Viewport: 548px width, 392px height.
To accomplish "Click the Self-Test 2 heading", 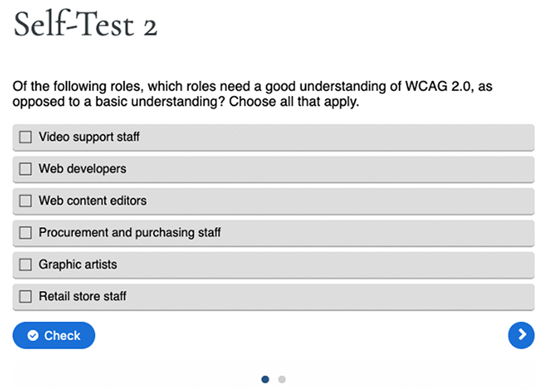I will (x=85, y=25).
